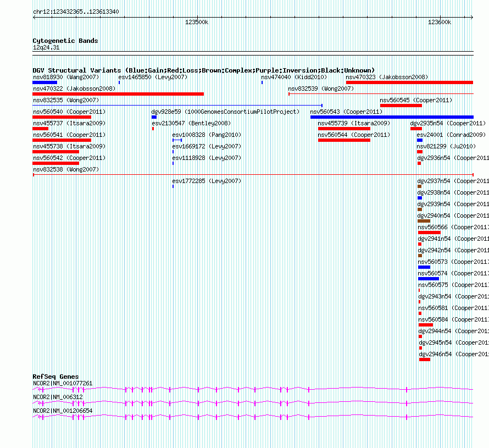Open the nsv560544 (Cooper2011) label

point(354,135)
